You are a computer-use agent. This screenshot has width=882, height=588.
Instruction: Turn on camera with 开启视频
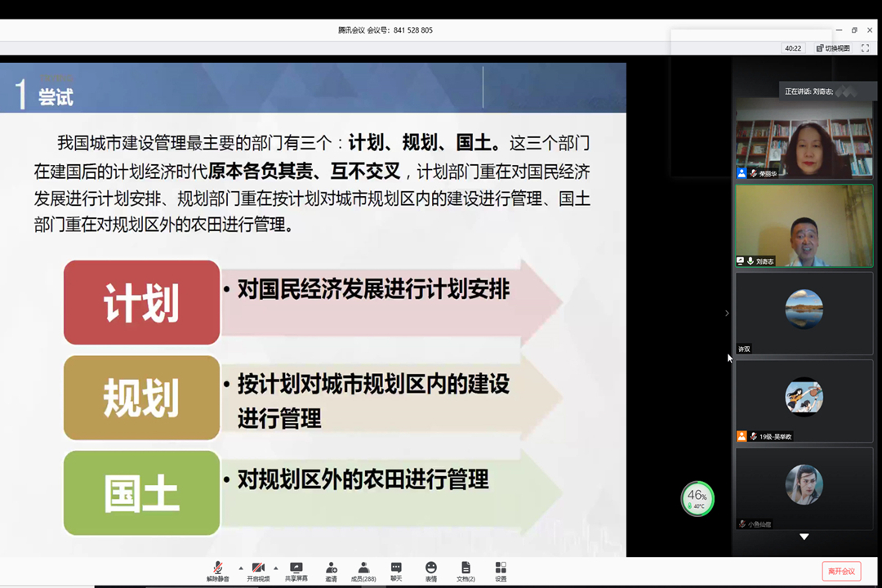click(x=258, y=570)
